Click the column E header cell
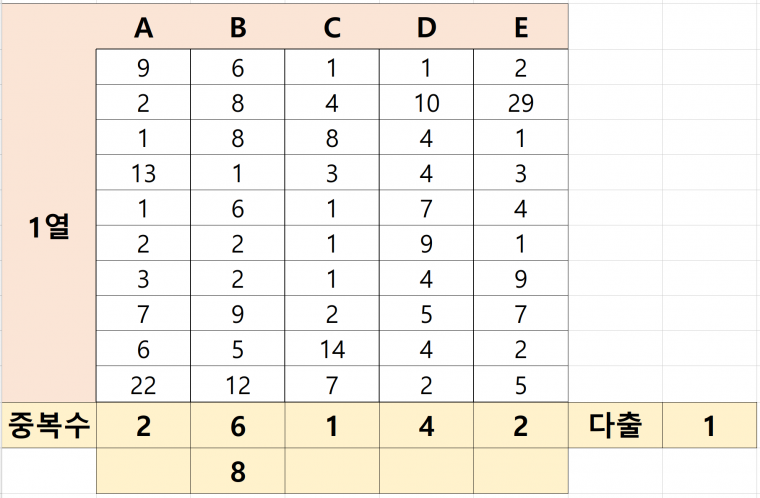The width and height of the screenshot is (760, 498). point(521,29)
